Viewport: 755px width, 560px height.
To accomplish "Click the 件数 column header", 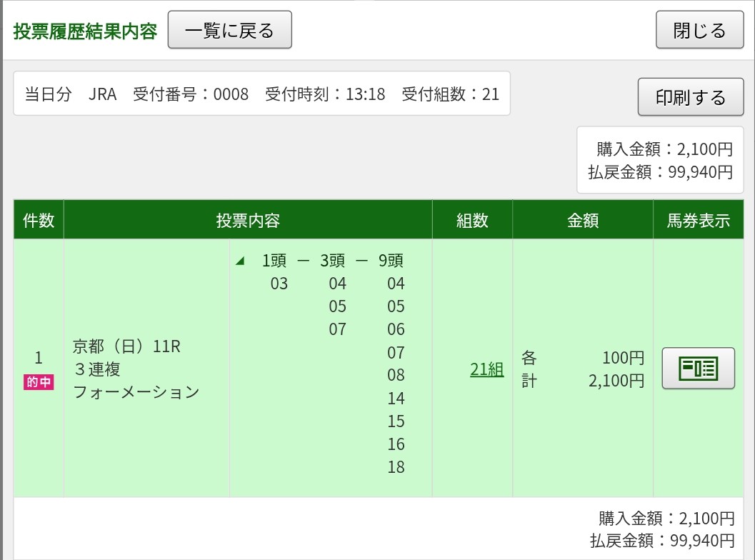I will (x=39, y=220).
